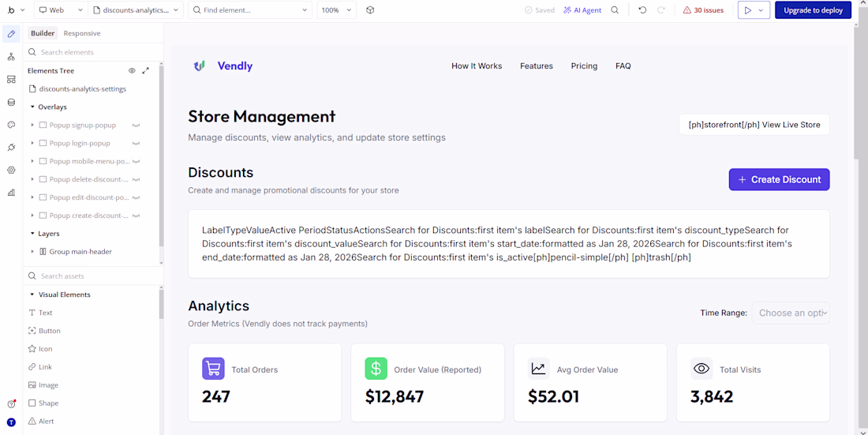
Task: Click the Pricing nav menu item
Action: click(584, 66)
